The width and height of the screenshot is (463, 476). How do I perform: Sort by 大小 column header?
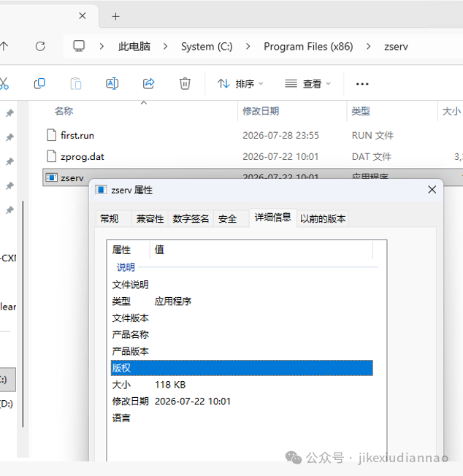(x=451, y=111)
